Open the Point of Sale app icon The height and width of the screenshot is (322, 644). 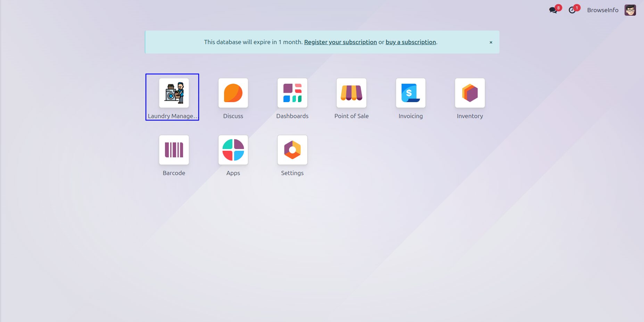351,93
